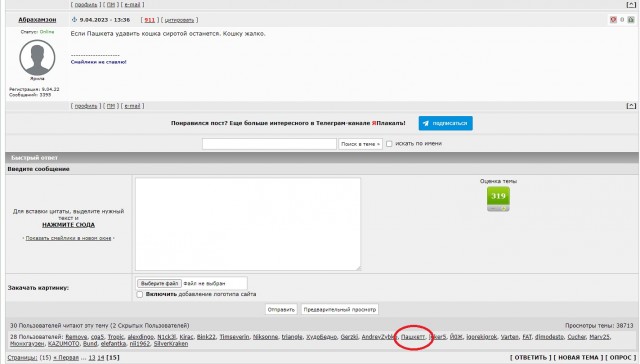Image resolution: width=640 pixels, height=364 pixels.
Task: Open user Bink22's profile link
Action: click(206, 337)
